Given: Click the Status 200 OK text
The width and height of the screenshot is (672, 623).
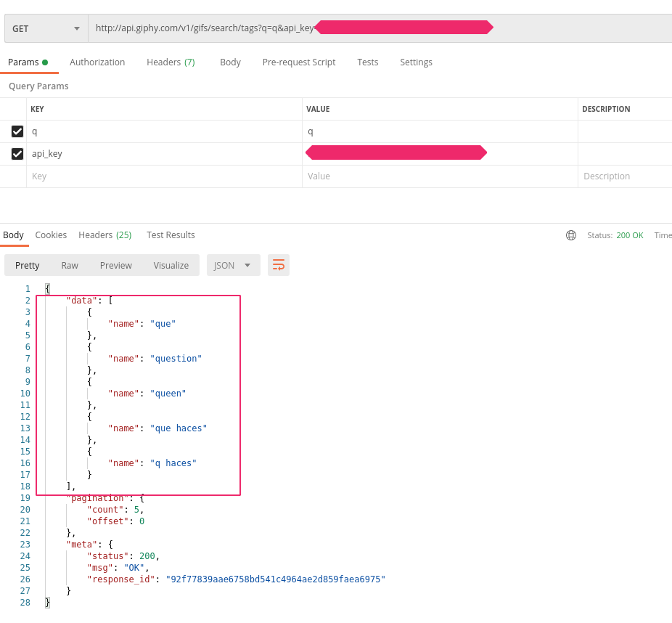Looking at the screenshot, I should (615, 235).
